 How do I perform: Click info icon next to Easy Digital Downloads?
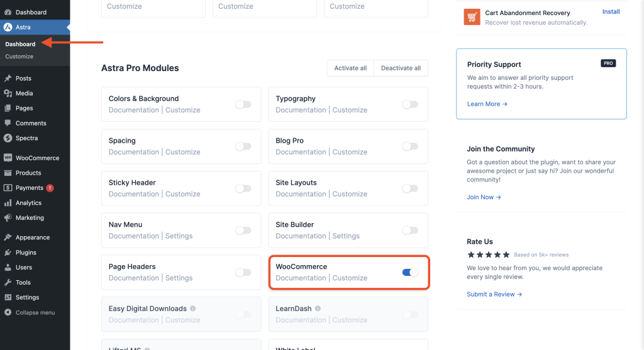(193, 309)
